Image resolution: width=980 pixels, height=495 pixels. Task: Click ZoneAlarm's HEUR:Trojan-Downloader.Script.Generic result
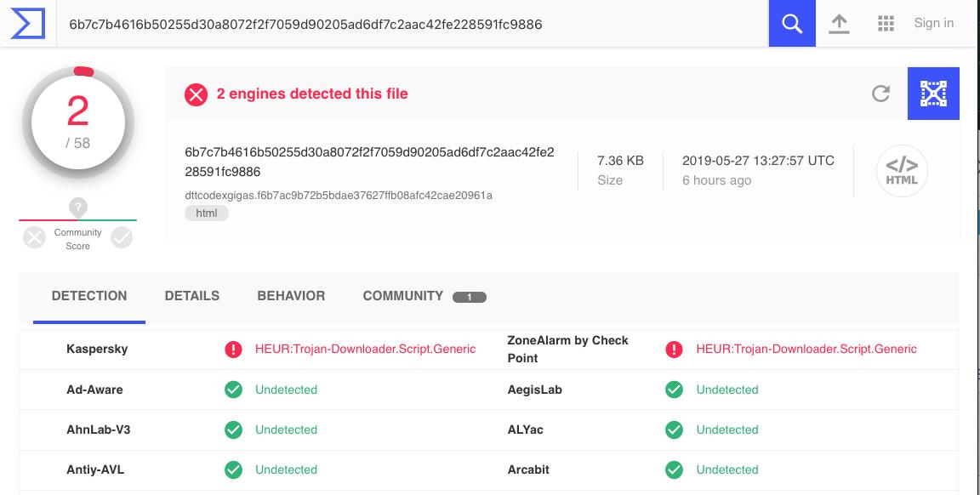coord(806,349)
